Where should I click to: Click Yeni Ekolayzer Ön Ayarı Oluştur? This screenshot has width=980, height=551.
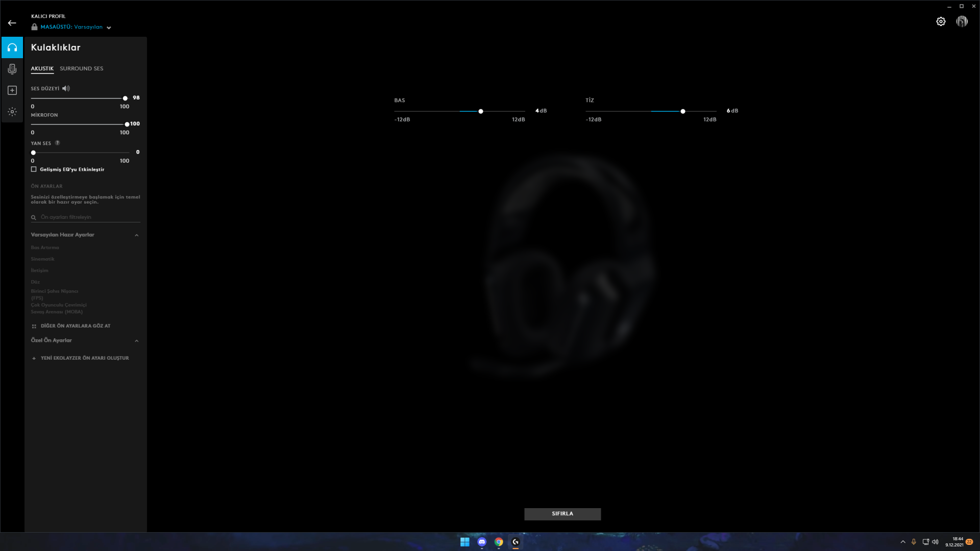click(84, 358)
